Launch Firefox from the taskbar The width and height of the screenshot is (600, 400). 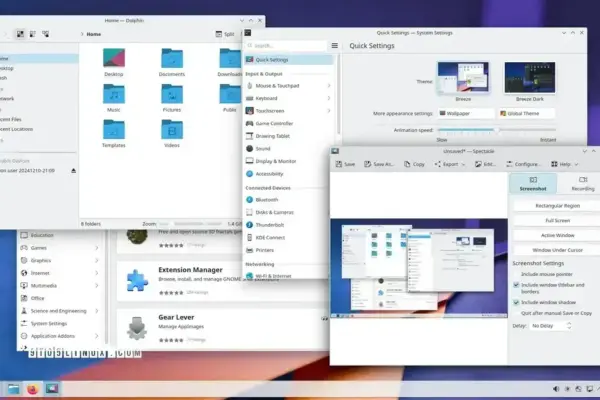(x=33, y=389)
